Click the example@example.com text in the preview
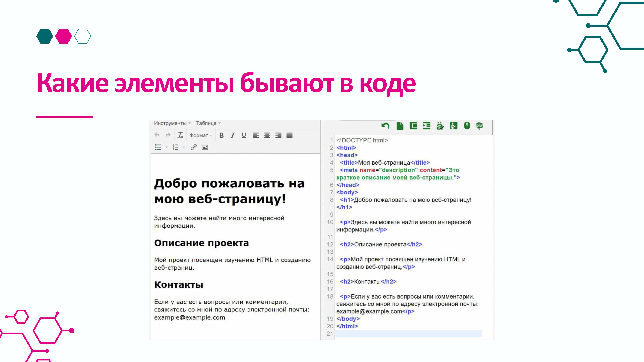 pos(190,317)
